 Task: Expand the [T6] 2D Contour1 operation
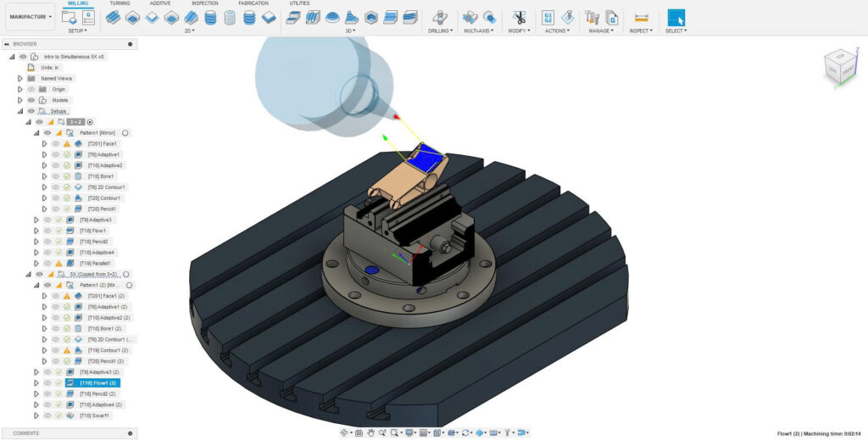point(44,187)
